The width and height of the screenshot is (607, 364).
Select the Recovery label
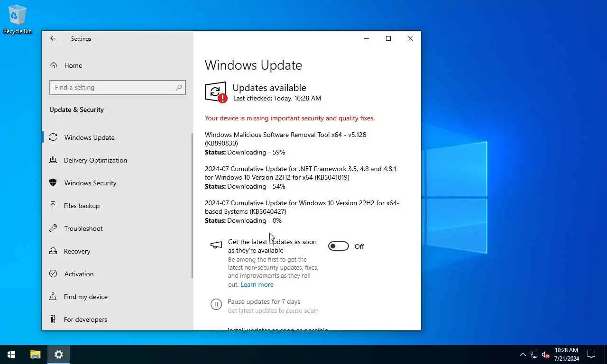click(77, 251)
